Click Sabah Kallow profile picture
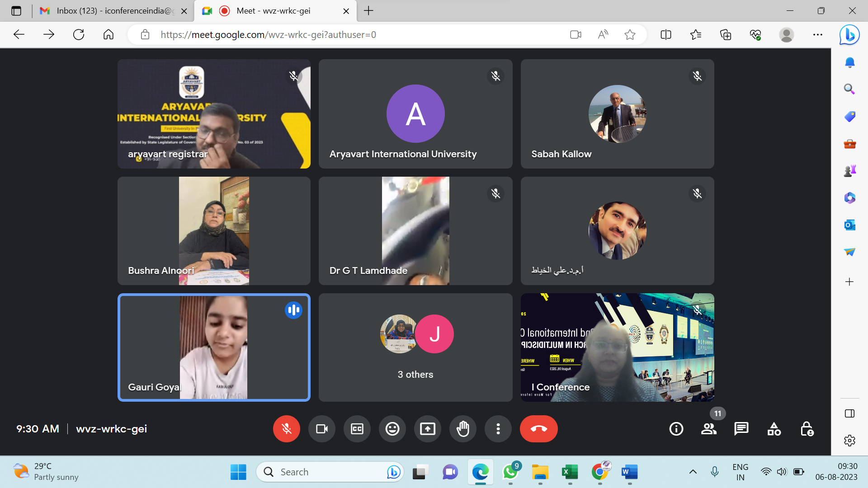Viewport: 868px width, 488px height. tap(617, 113)
